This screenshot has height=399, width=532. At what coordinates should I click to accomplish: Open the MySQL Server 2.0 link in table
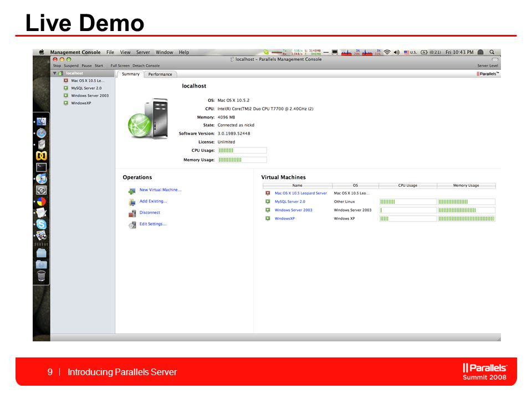[x=290, y=202]
